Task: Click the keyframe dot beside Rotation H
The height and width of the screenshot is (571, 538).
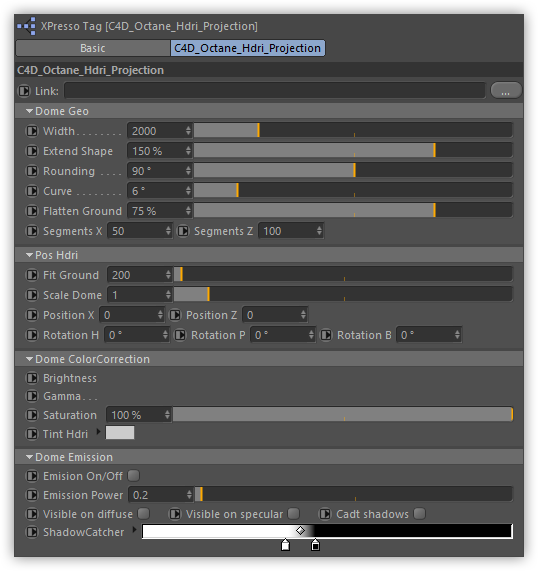Action: click(32, 335)
